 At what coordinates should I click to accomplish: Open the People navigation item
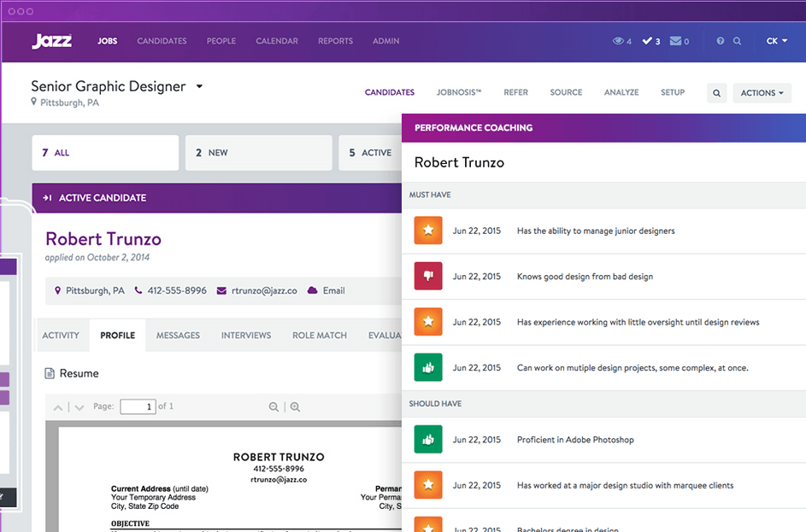(221, 41)
